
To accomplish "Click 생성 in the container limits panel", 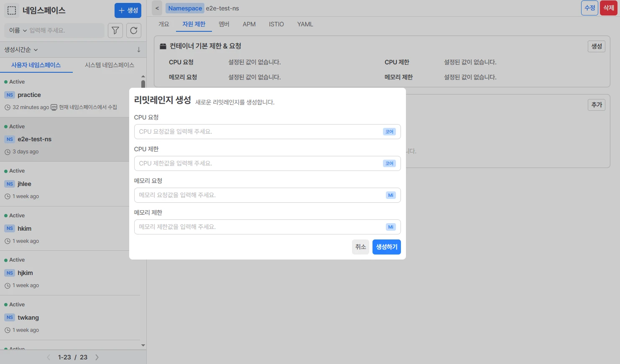I will [x=597, y=46].
